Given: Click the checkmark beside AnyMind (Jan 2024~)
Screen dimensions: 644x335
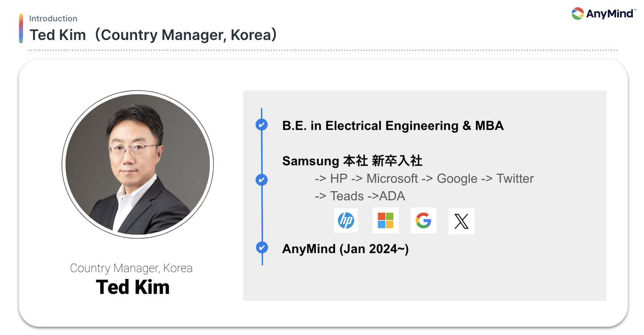Looking at the screenshot, I should pyautogui.click(x=262, y=247).
